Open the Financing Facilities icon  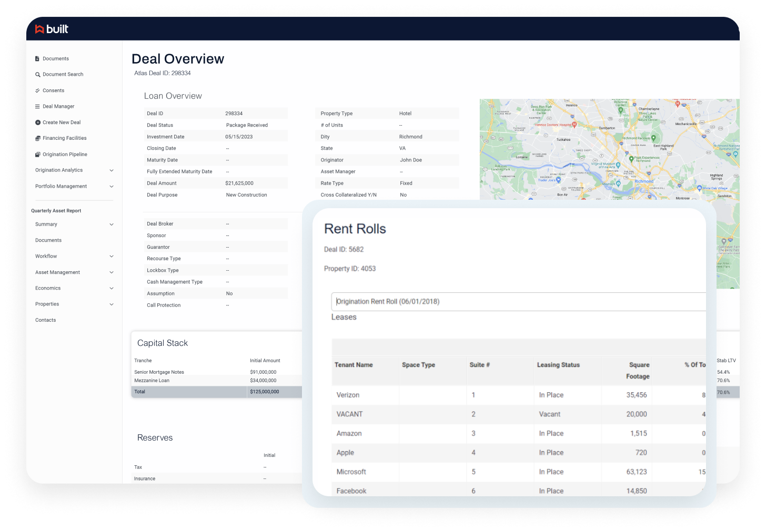tap(37, 138)
